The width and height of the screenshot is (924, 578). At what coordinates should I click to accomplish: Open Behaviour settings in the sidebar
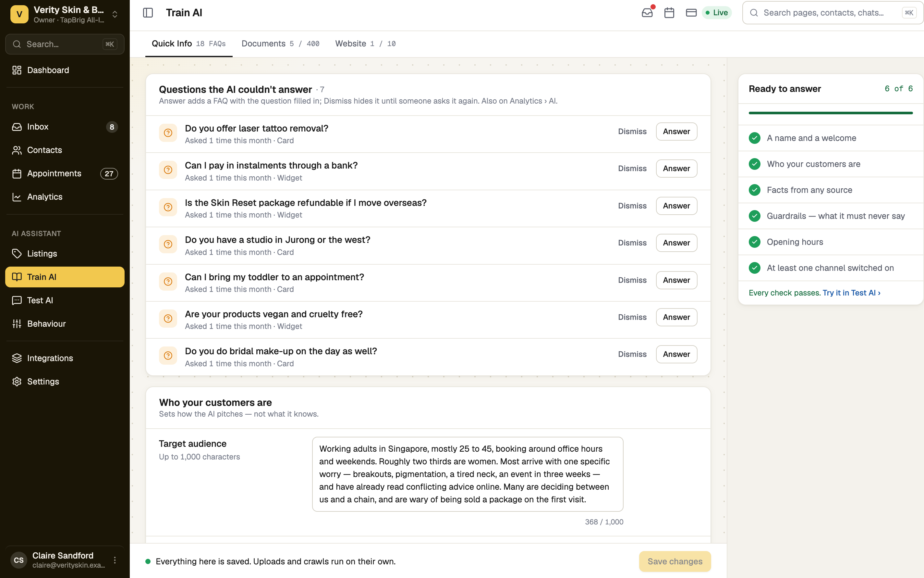pyautogui.click(x=65, y=323)
